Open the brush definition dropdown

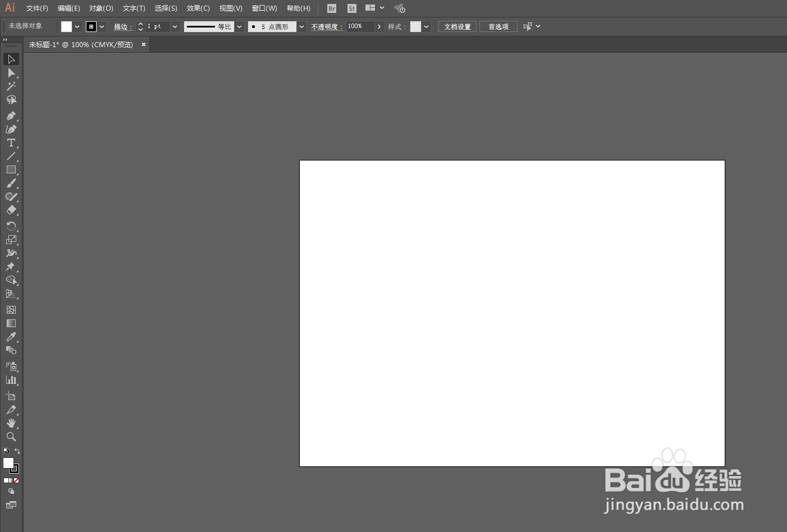[302, 26]
